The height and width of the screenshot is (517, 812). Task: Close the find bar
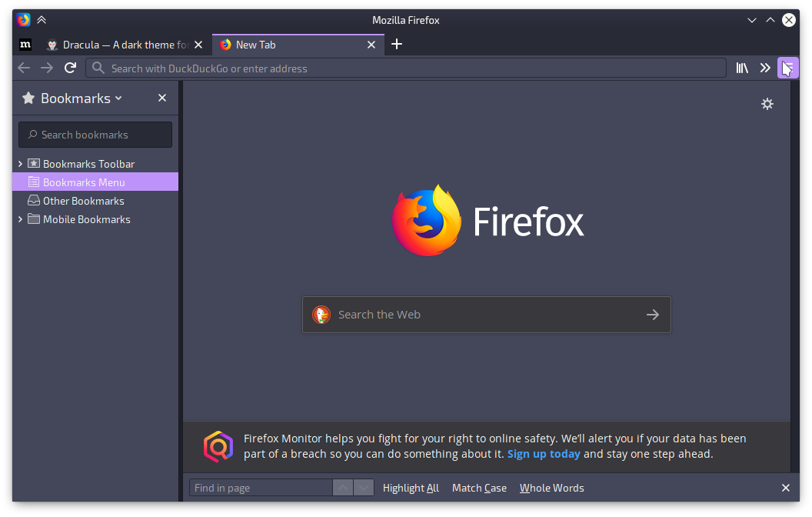tap(786, 488)
